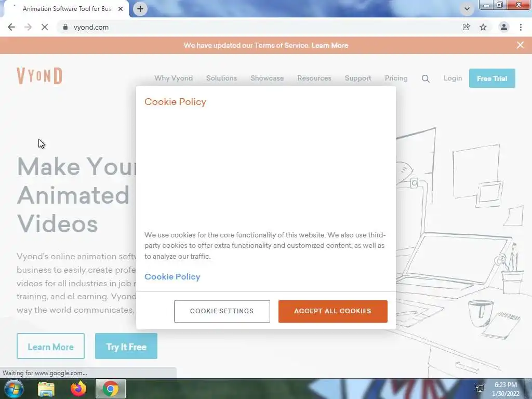Click the network tray icon
Image resolution: width=532 pixels, height=399 pixels.
(480, 389)
